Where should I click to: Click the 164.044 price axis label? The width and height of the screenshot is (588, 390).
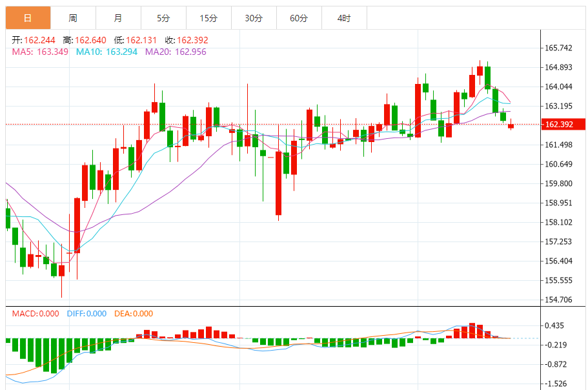click(x=558, y=87)
